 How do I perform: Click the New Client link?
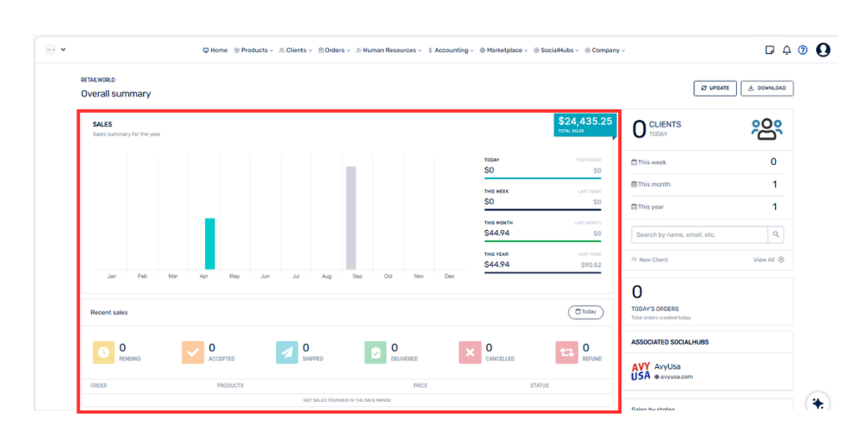[651, 260]
